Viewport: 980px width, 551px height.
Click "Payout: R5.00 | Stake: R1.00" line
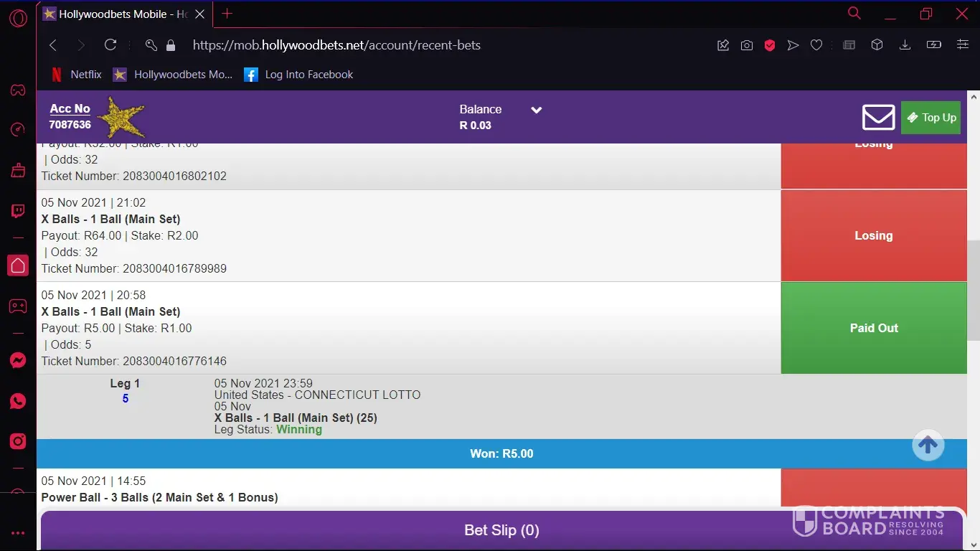click(117, 329)
